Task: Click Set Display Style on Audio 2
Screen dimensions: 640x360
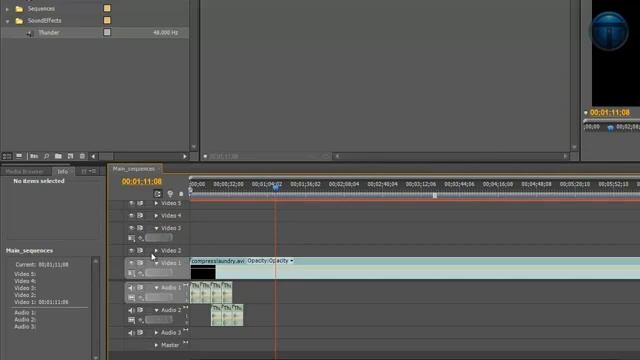Action: point(131,320)
